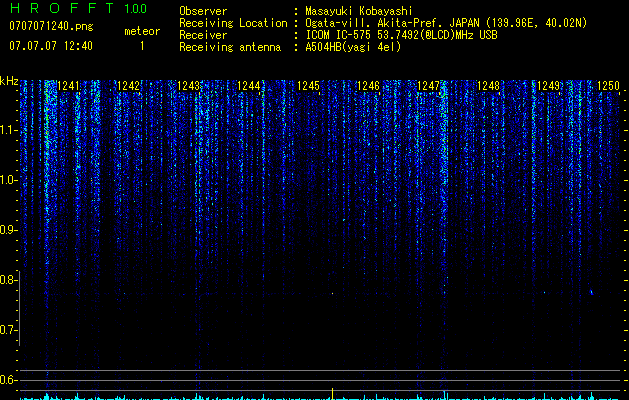Viewport: 629px width, 400px height.
Task: Click the 1246 time marker
Action: point(368,85)
